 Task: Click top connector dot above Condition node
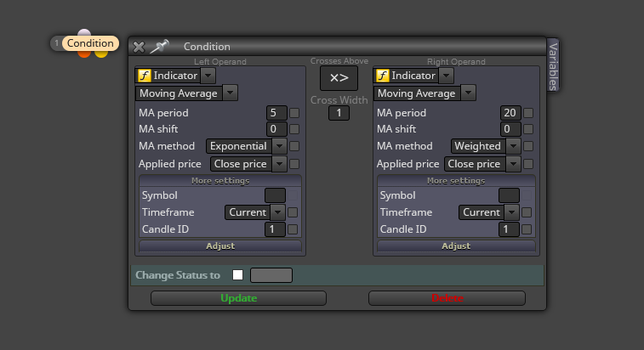(84, 32)
